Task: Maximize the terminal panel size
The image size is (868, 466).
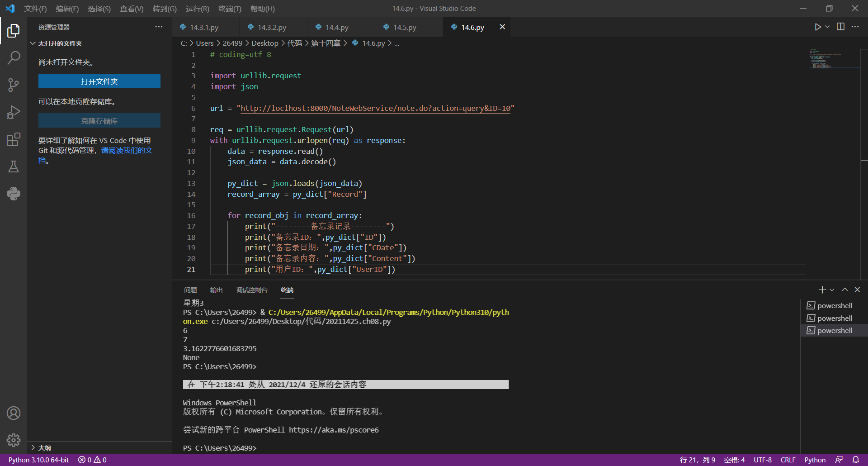Action: tap(844, 290)
